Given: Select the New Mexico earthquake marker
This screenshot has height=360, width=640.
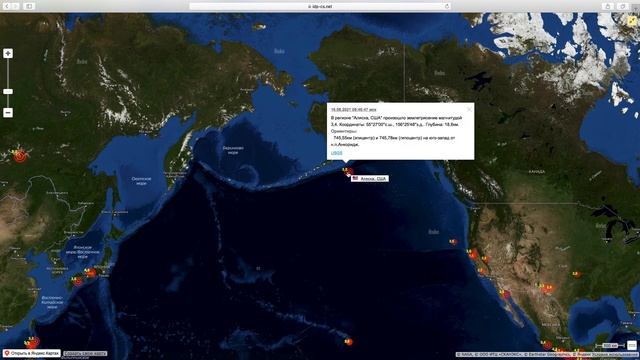Looking at the screenshot, I should 547,288.
